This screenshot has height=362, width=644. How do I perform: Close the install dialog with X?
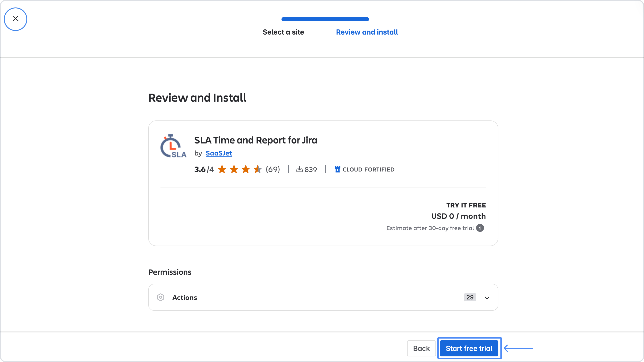click(x=15, y=19)
